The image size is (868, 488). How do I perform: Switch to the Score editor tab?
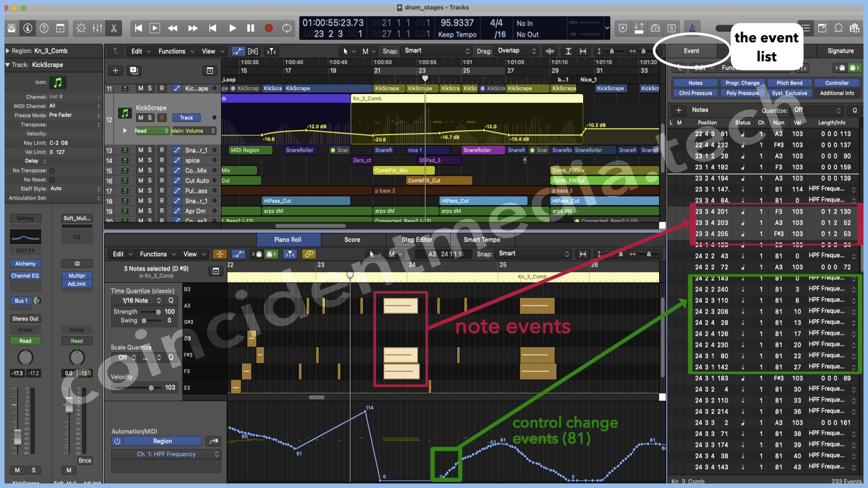pyautogui.click(x=352, y=240)
